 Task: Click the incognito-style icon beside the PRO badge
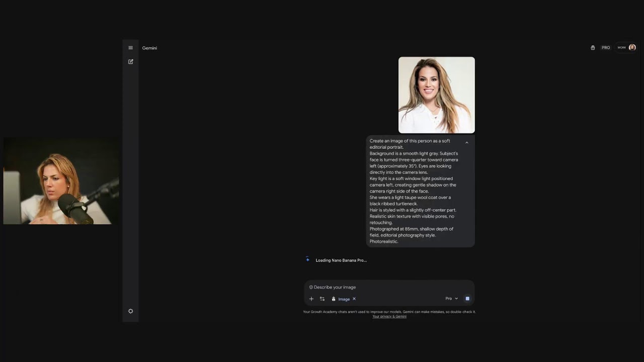[x=593, y=48]
